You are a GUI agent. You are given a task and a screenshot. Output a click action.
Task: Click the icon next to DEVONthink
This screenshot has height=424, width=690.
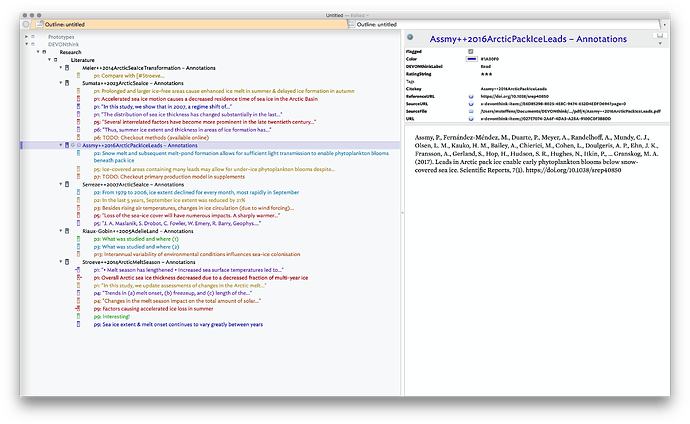tap(33, 44)
